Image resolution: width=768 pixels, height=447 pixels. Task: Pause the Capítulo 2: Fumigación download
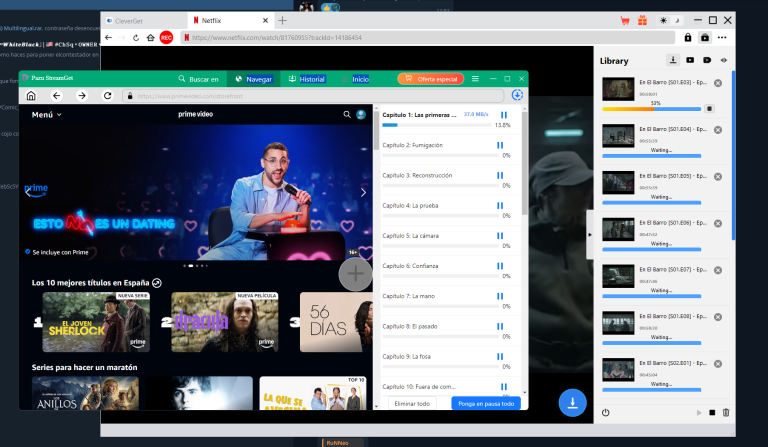[x=501, y=145]
